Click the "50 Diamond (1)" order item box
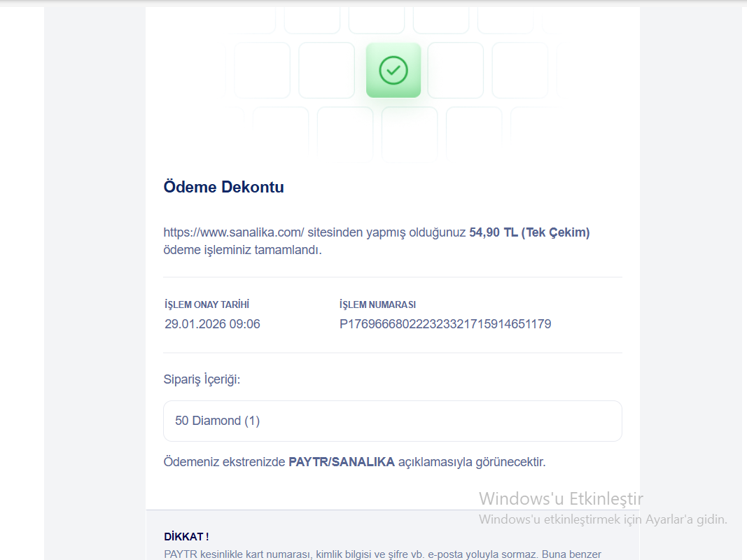Screen dimensions: 747x560 pyautogui.click(x=393, y=421)
